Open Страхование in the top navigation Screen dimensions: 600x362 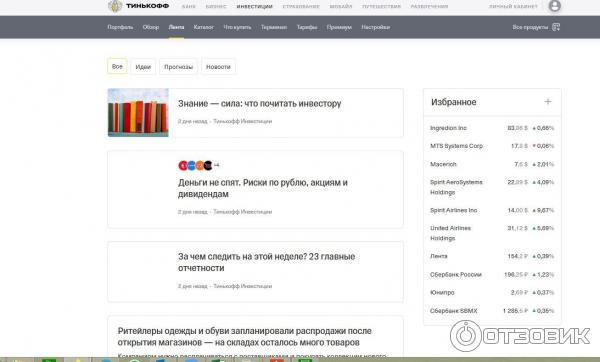(301, 7)
